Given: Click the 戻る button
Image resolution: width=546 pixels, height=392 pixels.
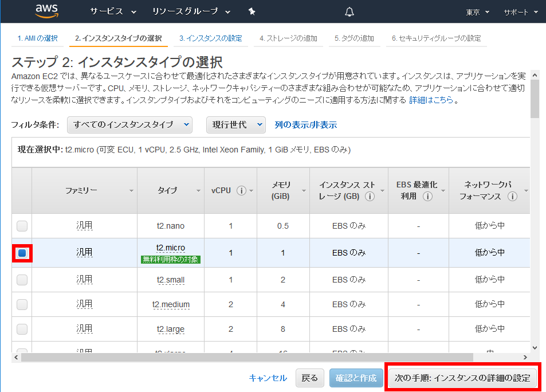Looking at the screenshot, I should pos(309,378).
